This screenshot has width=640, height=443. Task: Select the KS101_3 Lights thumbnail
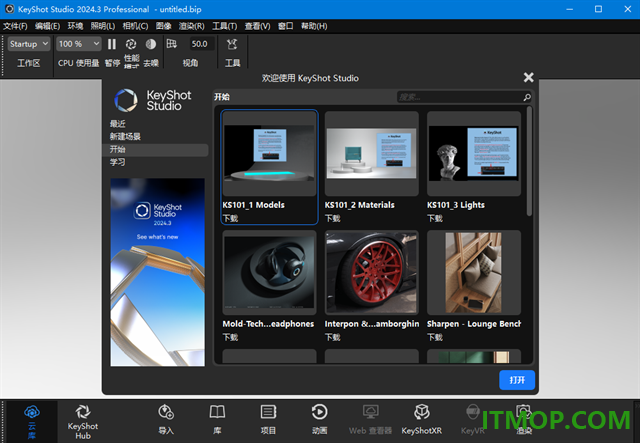pyautogui.click(x=473, y=154)
